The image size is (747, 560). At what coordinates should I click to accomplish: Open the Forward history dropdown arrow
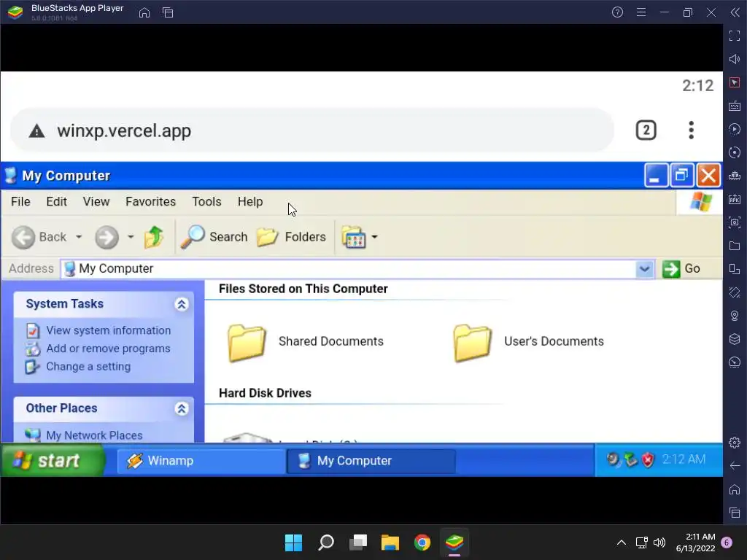tap(131, 237)
